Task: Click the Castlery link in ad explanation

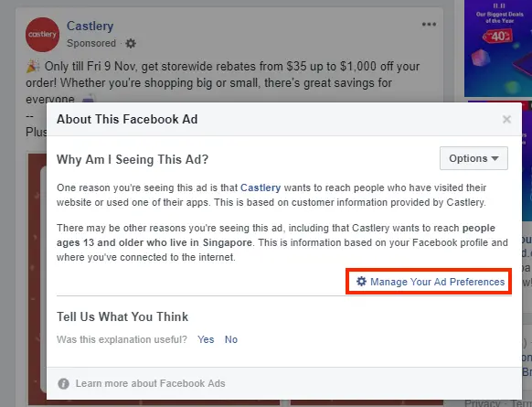Action: pyautogui.click(x=261, y=187)
